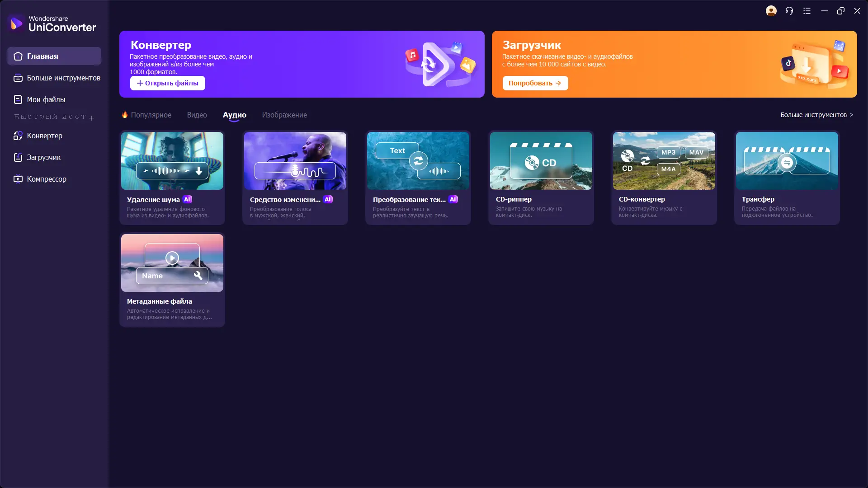Click the Попробовать button
Screen dimensions: 868x488
tap(535, 83)
